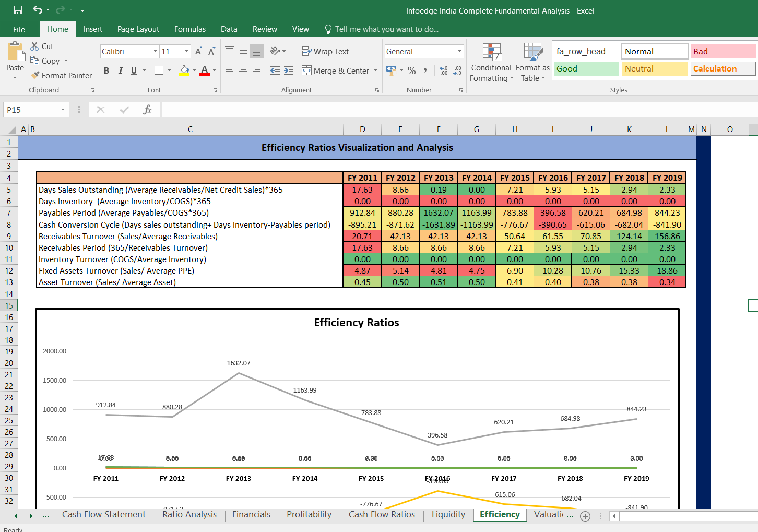Increase the font size
Image resolution: width=758 pixels, height=532 pixels.
[x=198, y=51]
